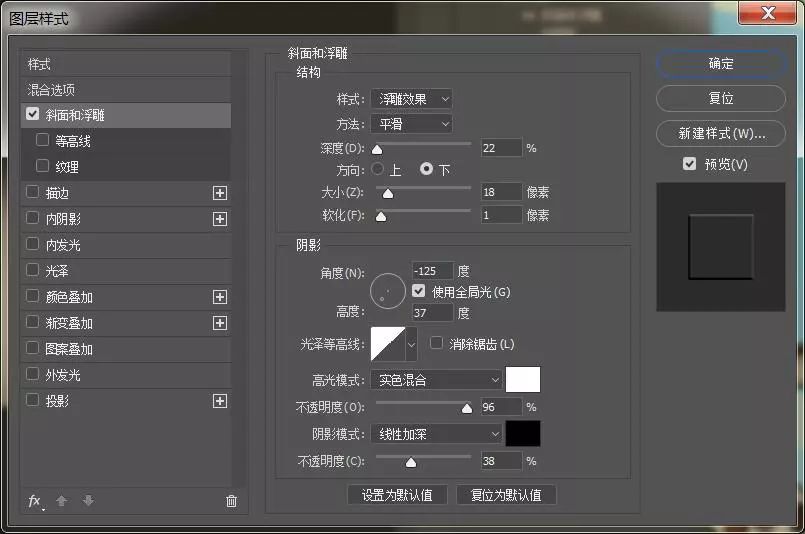Click the move effect up arrow
Viewport: 805px width, 534px height.
pyautogui.click(x=62, y=501)
